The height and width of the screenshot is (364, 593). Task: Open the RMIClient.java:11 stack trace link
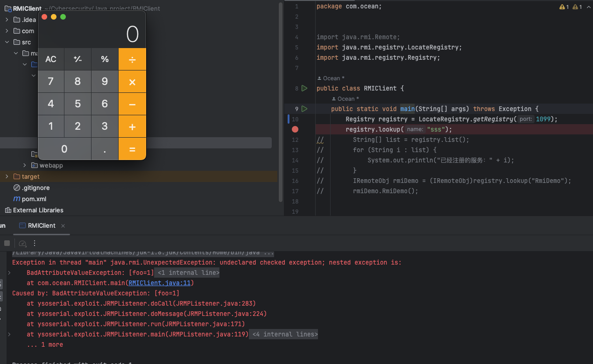pyautogui.click(x=160, y=283)
